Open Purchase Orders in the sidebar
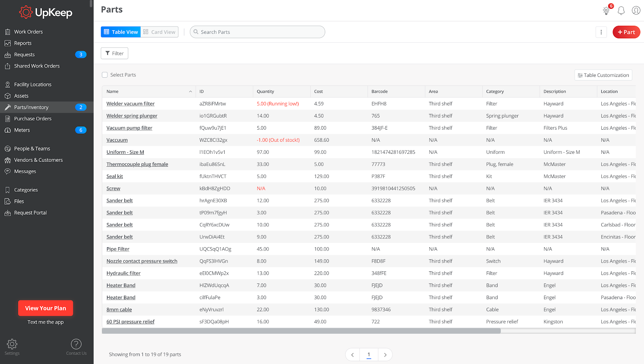Image resolution: width=644 pixels, height=364 pixels. click(x=32, y=118)
